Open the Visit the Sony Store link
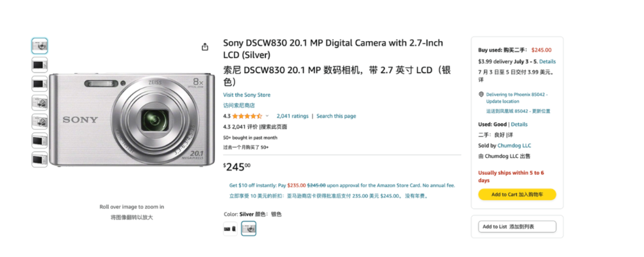Screen dimensions: 644x257 (247, 95)
